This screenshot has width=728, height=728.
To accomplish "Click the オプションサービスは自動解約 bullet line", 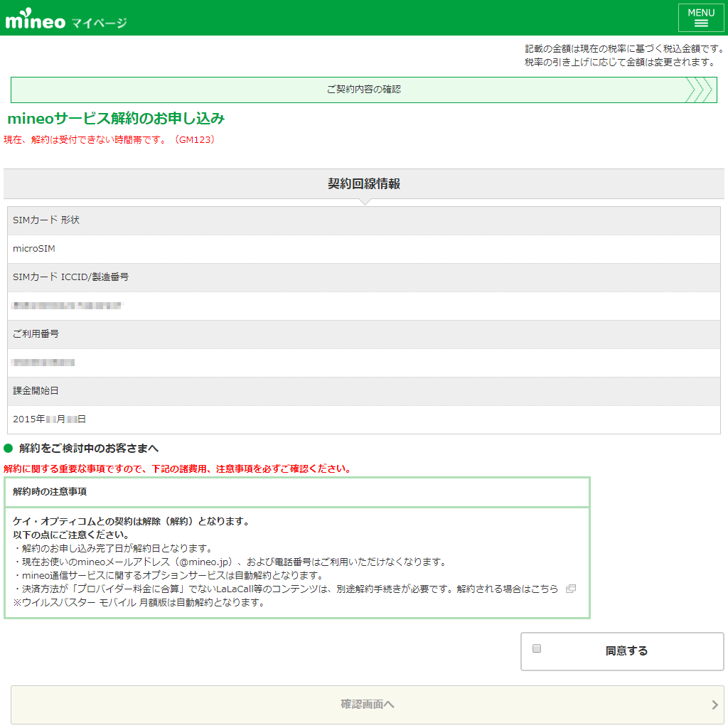I will [x=168, y=575].
